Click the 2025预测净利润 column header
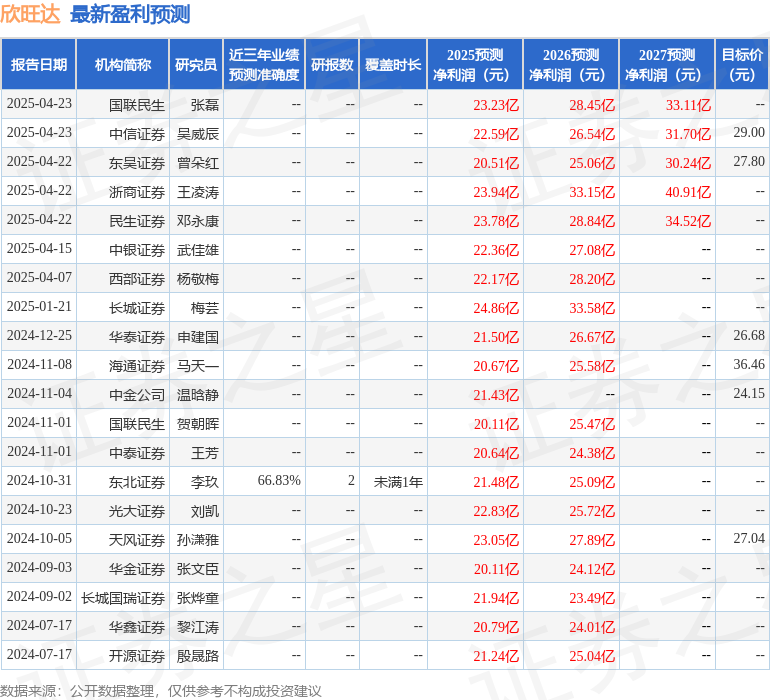 pyautogui.click(x=475, y=64)
